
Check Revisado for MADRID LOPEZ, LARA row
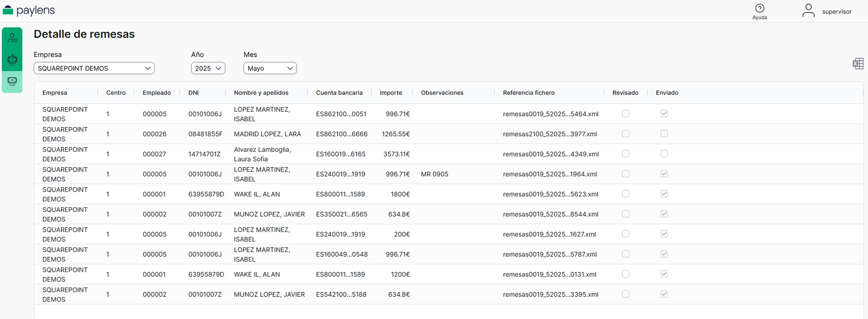point(625,134)
